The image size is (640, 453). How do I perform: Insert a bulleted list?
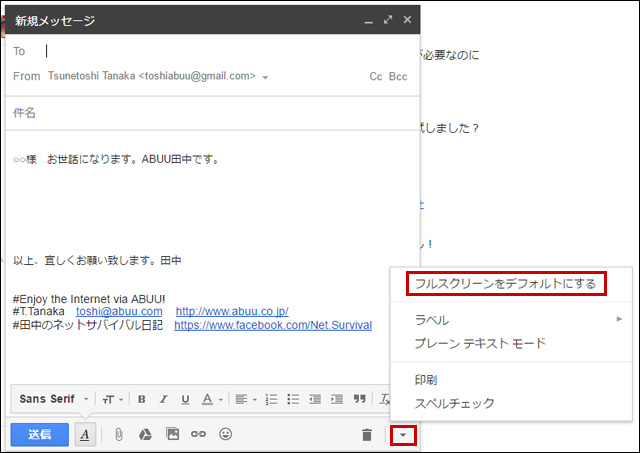tap(293, 399)
